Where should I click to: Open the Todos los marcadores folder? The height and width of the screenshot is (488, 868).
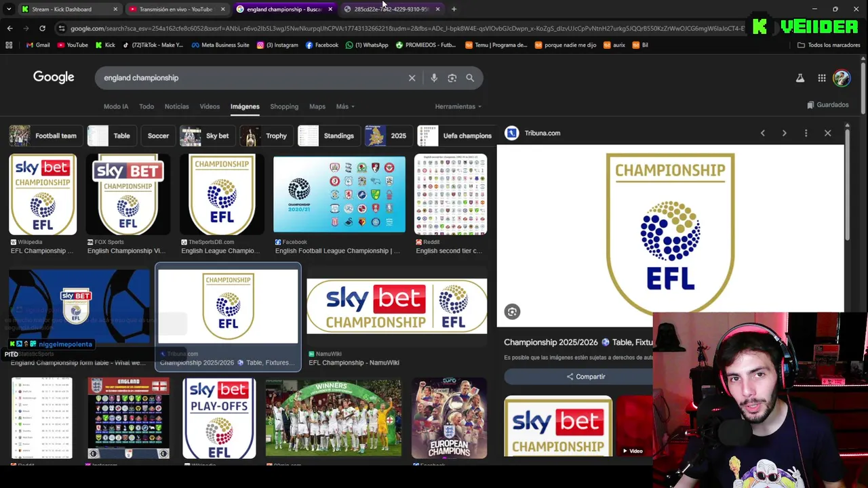pyautogui.click(x=829, y=45)
